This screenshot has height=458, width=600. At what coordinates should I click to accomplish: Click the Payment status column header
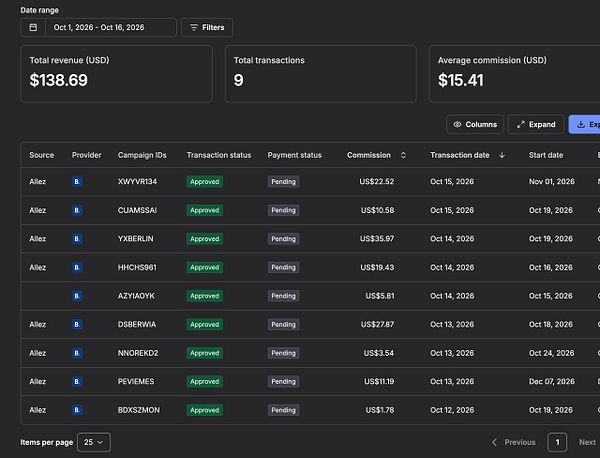click(x=295, y=155)
